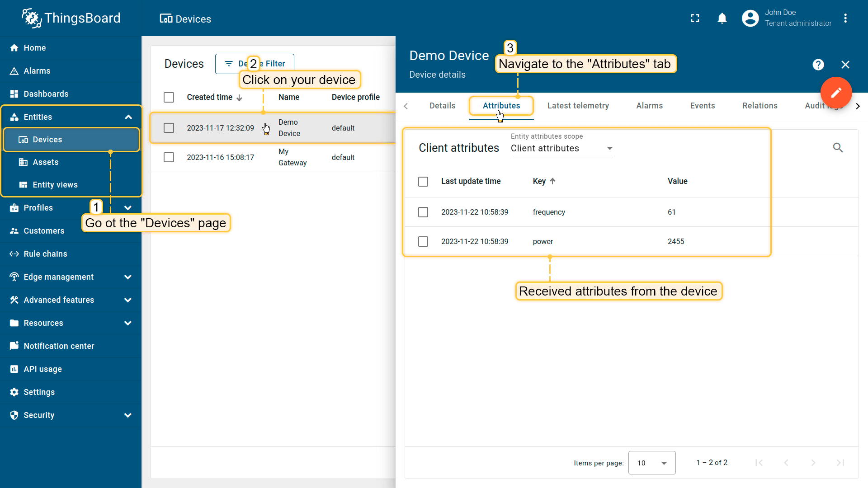The image size is (868, 488).
Task: Switch to the Attributes tab
Action: [501, 106]
